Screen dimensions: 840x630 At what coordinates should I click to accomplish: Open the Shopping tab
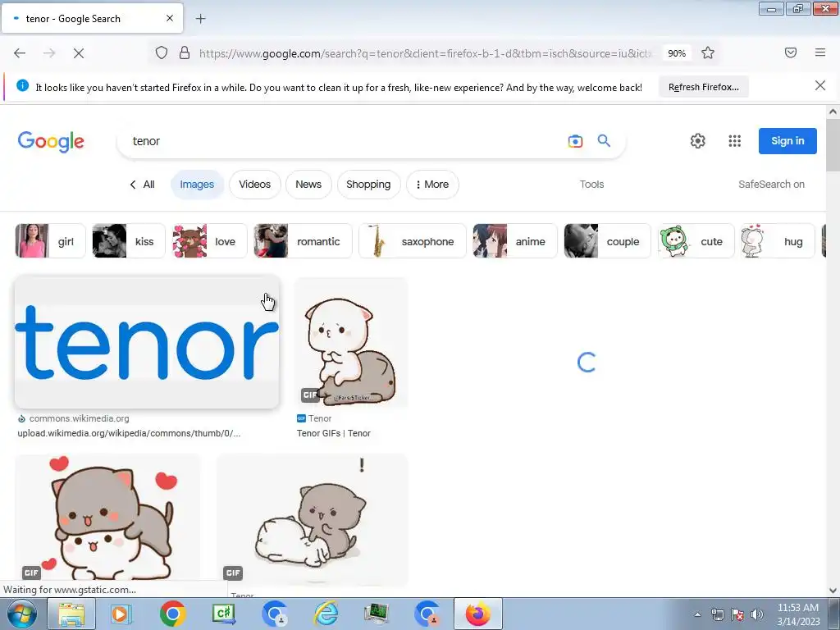(368, 185)
